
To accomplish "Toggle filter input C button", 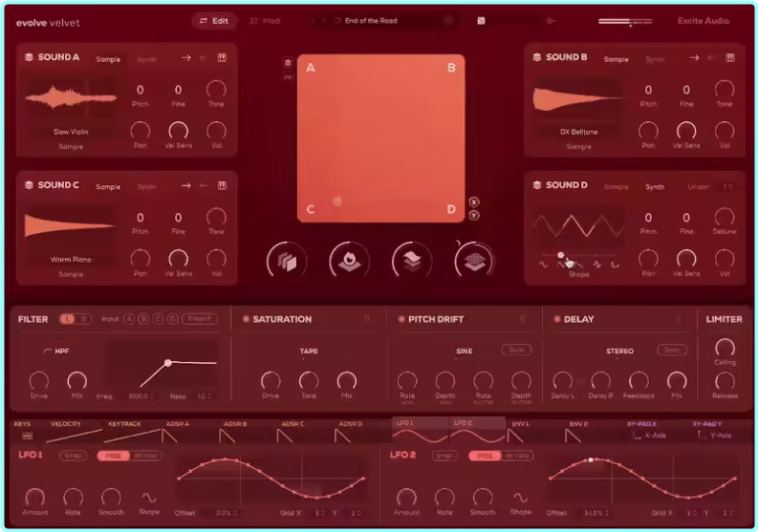I will 158,319.
